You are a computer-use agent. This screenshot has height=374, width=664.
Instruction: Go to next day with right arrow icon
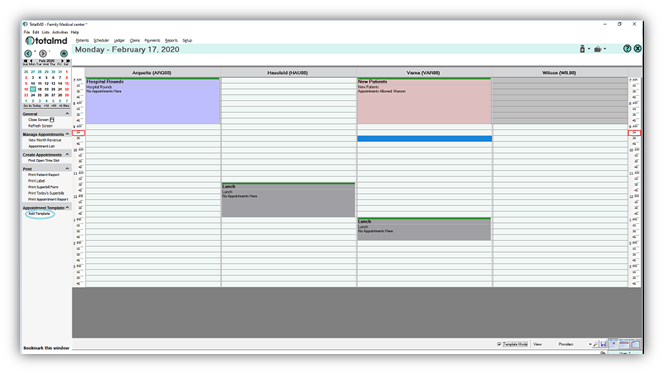(43, 53)
